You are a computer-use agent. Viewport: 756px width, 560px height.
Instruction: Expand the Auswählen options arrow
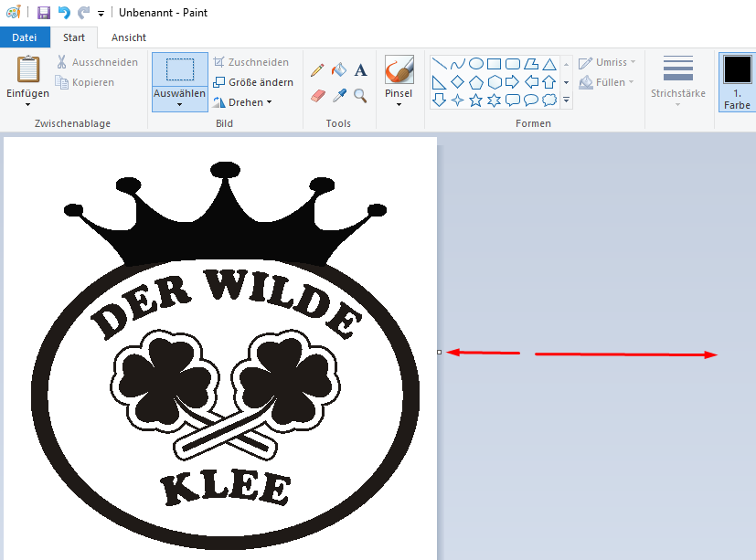[x=180, y=104]
